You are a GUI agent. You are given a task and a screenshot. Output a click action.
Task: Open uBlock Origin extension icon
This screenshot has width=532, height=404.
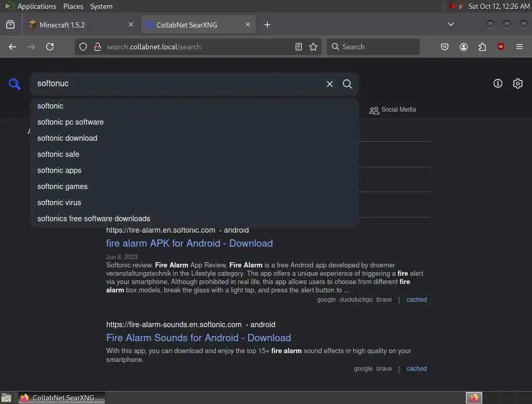pyautogui.click(x=500, y=47)
